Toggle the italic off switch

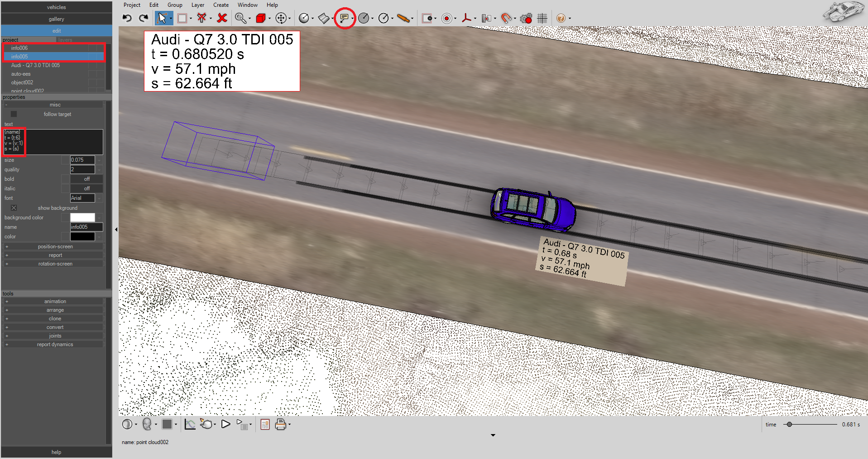86,188
